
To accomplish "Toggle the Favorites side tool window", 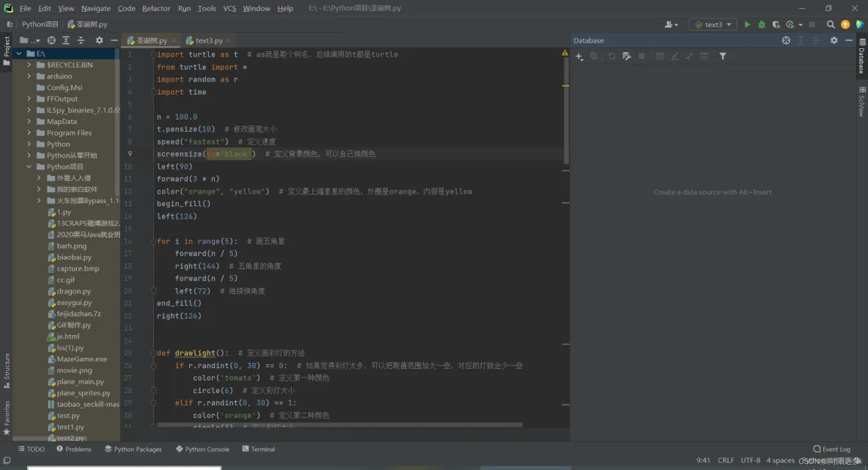I will coord(7,418).
